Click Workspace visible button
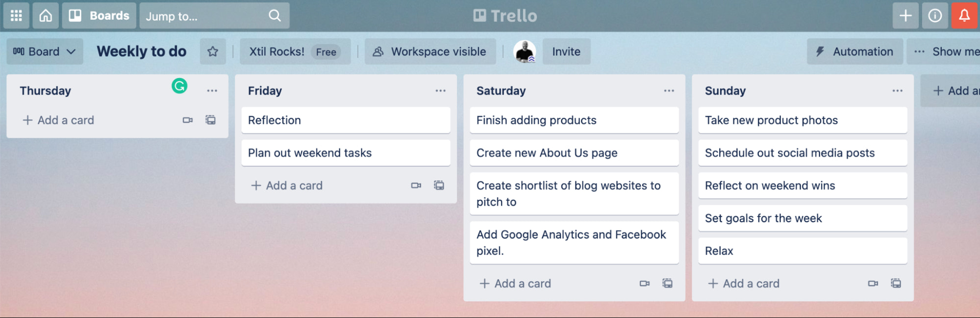This screenshot has height=318, width=980. coord(430,52)
